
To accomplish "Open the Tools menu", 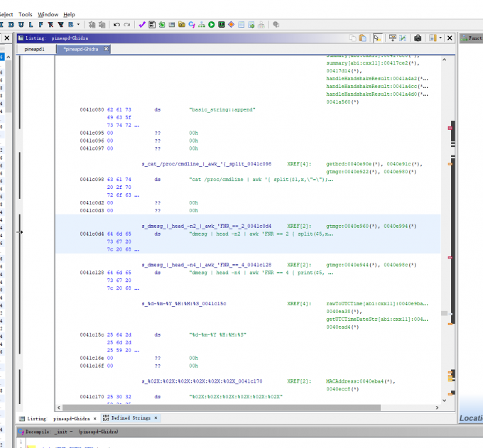I will tap(26, 14).
